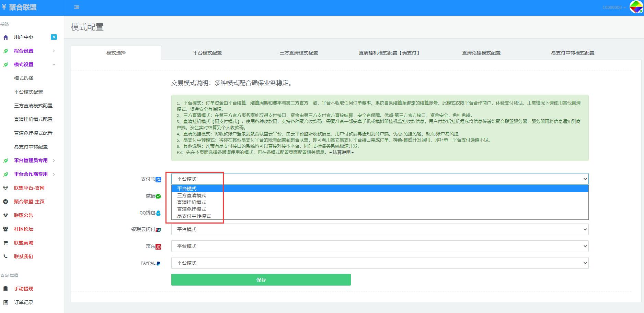Switch to the 易支付中转模式配置 tab
This screenshot has height=313, width=644.
coord(573,53)
